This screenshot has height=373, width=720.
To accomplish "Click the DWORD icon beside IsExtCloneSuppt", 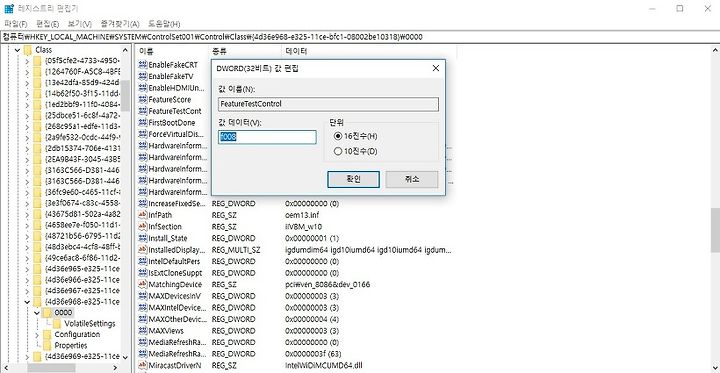I will 143,273.
